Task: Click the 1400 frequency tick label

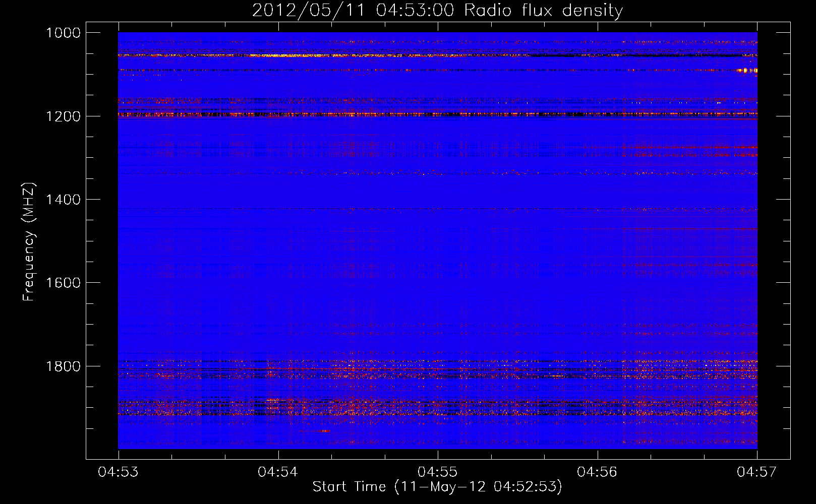Action: [x=63, y=200]
